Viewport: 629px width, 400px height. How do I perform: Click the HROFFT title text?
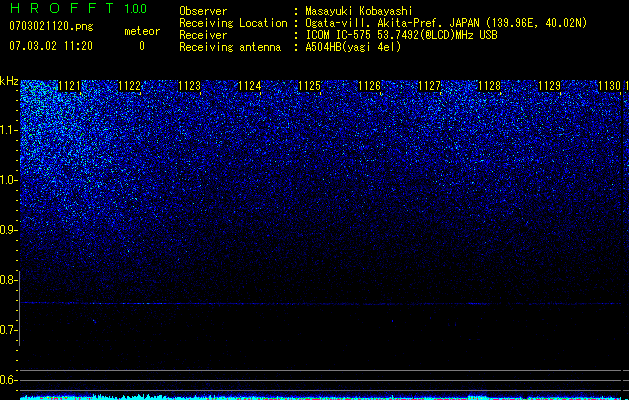coord(62,8)
